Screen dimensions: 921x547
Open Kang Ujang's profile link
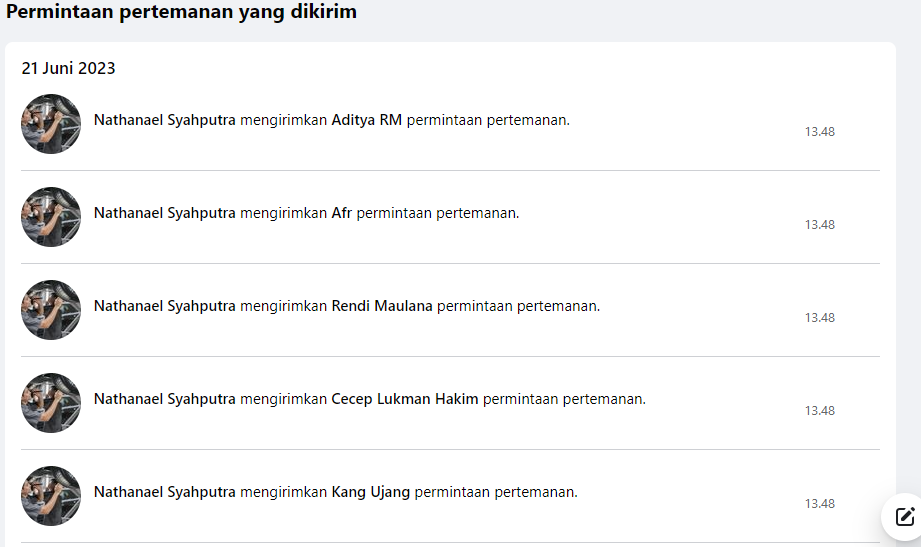(371, 492)
